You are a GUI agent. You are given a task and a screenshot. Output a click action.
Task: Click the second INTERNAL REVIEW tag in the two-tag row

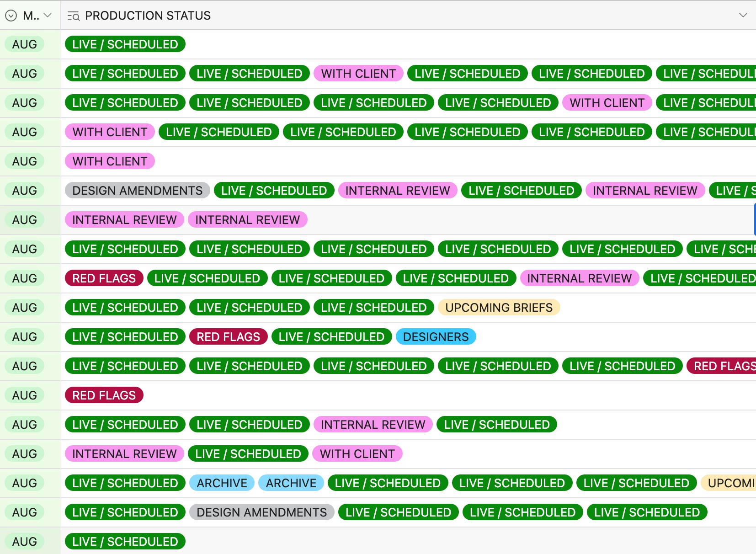tap(248, 220)
